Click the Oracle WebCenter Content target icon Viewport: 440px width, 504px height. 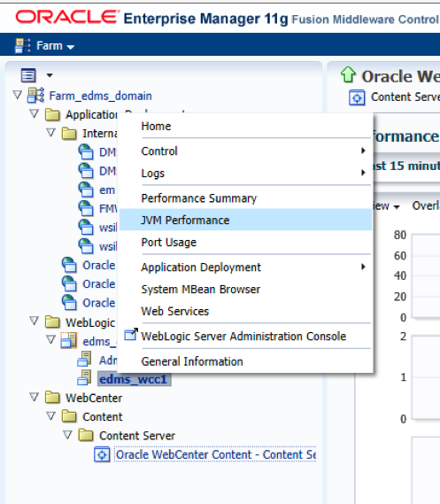coord(102,454)
